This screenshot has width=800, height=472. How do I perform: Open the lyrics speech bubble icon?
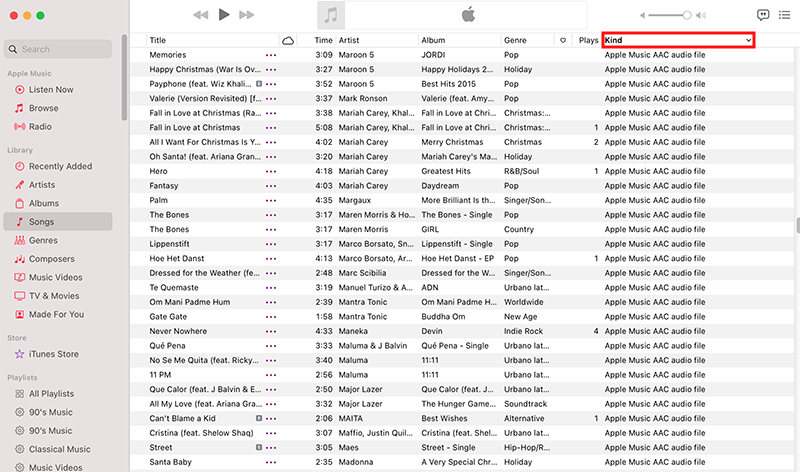click(763, 15)
